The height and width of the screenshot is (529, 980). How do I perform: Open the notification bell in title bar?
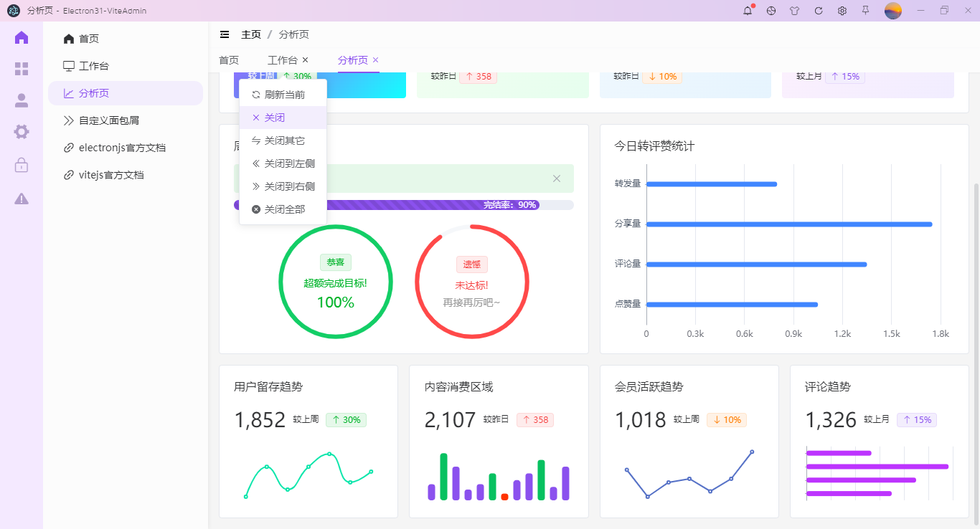coord(748,11)
